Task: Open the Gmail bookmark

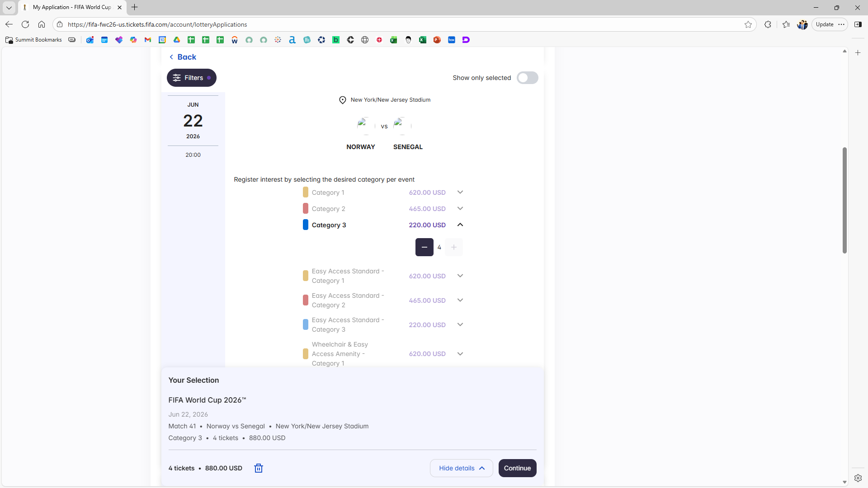Action: tap(148, 40)
